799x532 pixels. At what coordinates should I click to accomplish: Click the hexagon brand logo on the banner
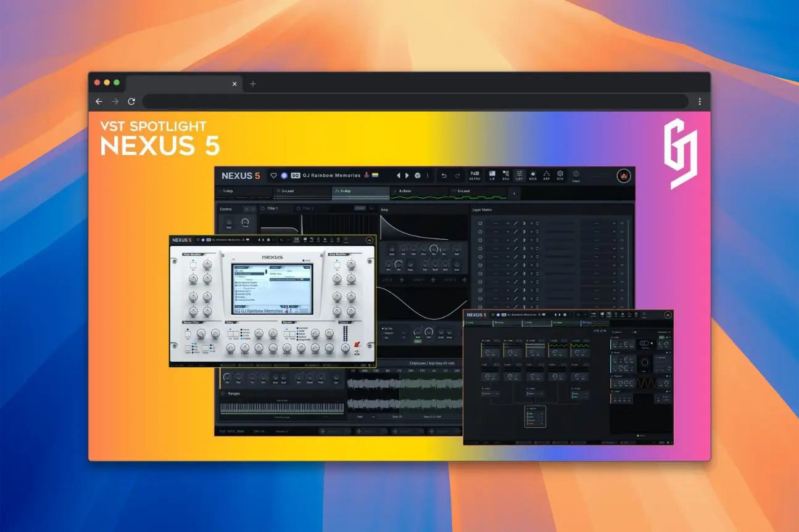[x=680, y=153]
